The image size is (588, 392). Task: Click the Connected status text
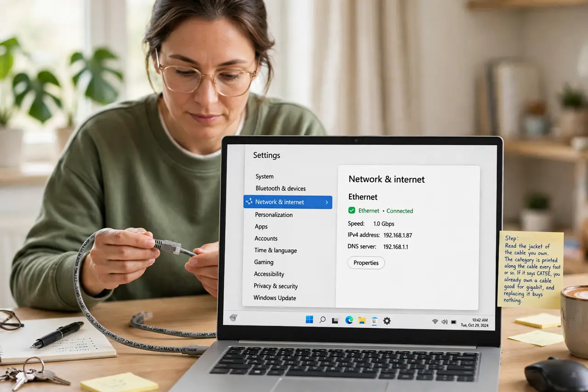pos(400,211)
